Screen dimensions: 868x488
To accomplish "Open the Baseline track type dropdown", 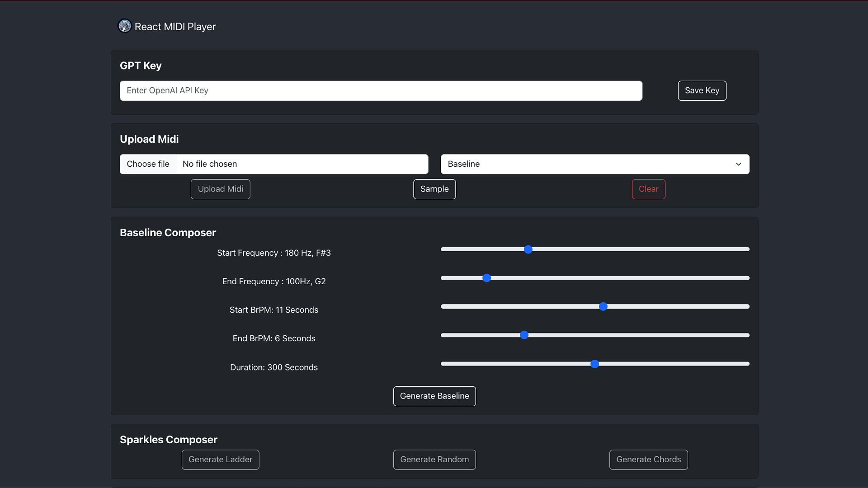I will [594, 164].
